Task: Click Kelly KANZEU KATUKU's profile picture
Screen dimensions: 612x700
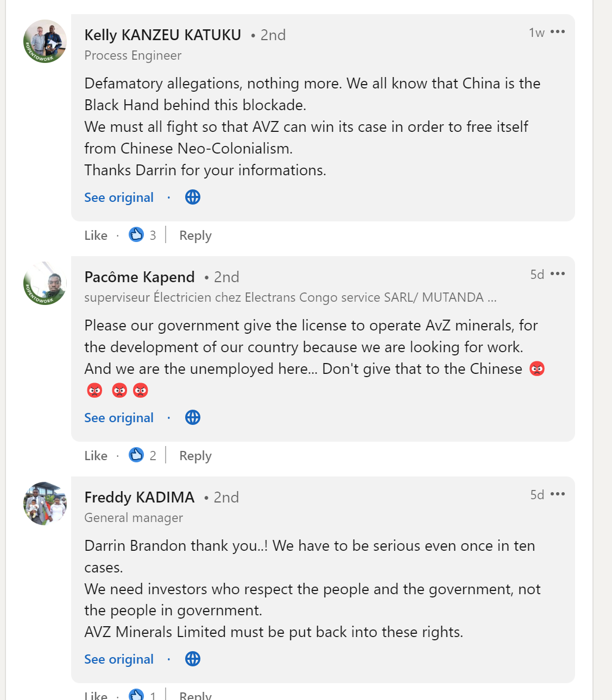Action: (x=45, y=41)
